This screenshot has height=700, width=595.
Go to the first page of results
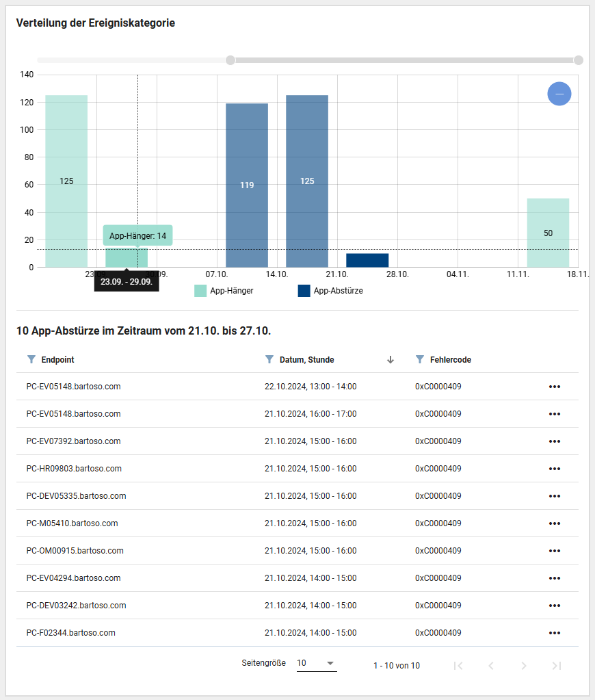(458, 666)
